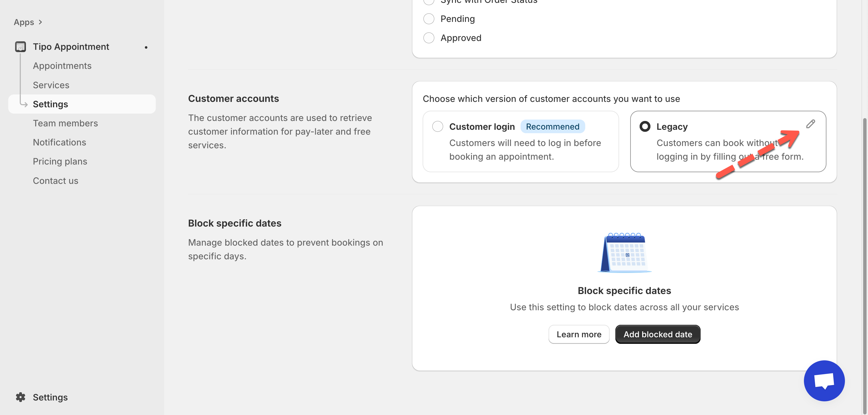Open the Pricing plans page
868x415 pixels.
pos(60,161)
